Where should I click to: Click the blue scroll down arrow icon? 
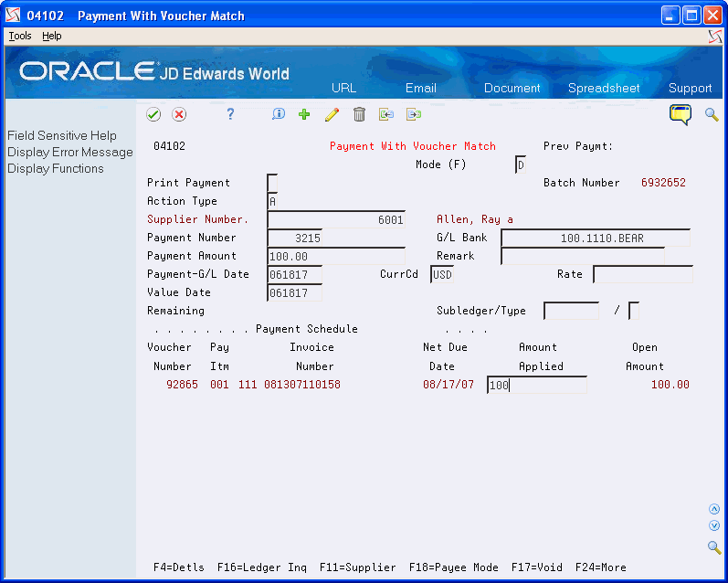point(714,525)
